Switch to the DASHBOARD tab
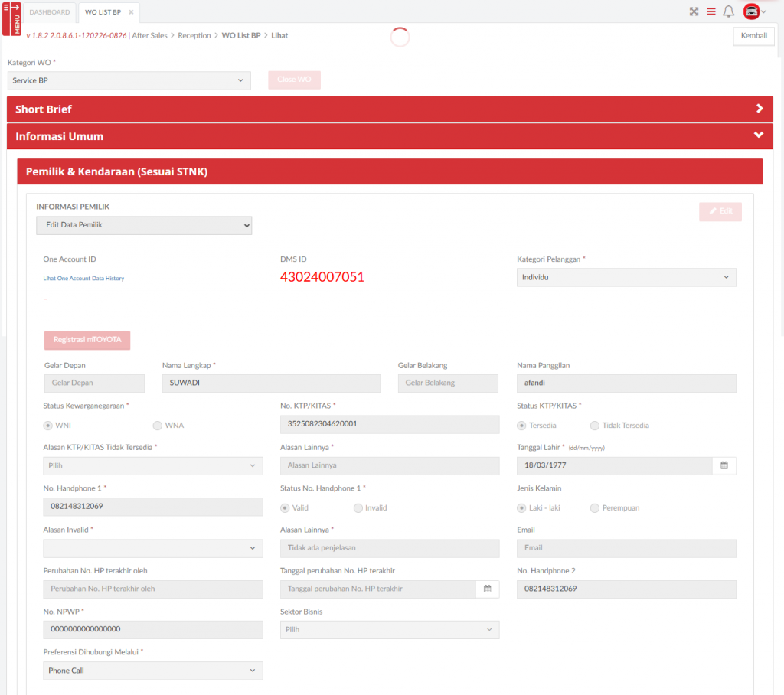Viewport: 784px width, 695px height. click(x=50, y=12)
